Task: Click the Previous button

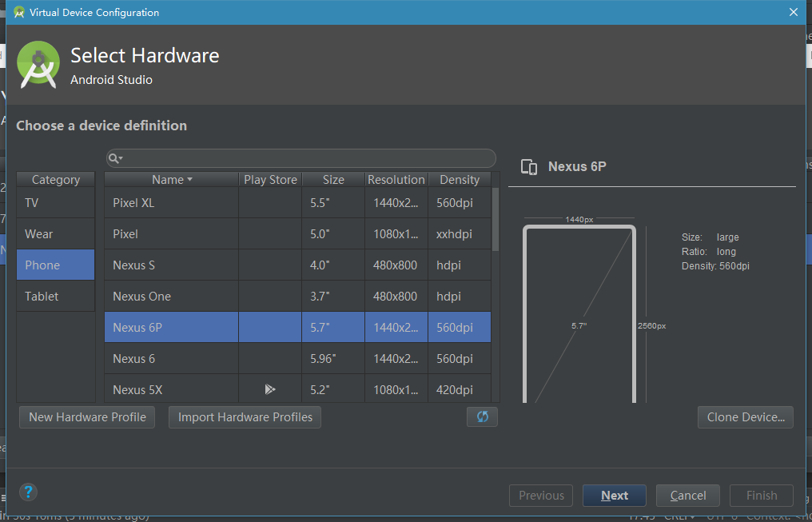Action: [541, 495]
